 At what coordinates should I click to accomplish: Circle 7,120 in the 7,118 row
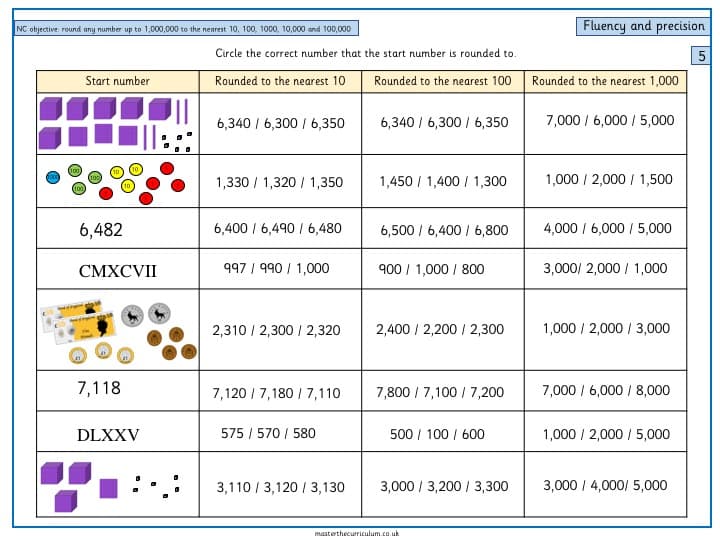pos(230,394)
